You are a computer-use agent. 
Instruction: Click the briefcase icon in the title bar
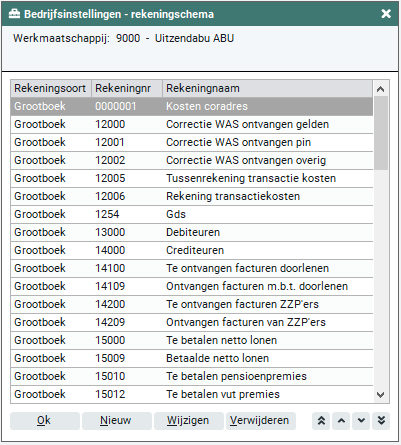click(14, 14)
